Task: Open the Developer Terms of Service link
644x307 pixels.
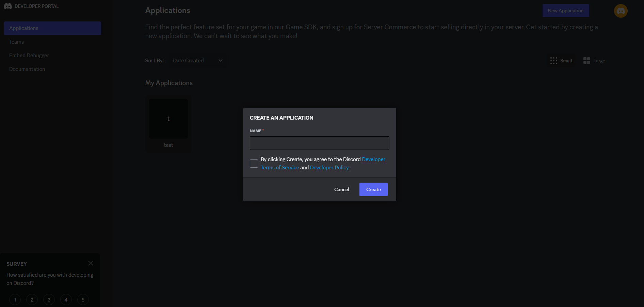Action: 280,168
